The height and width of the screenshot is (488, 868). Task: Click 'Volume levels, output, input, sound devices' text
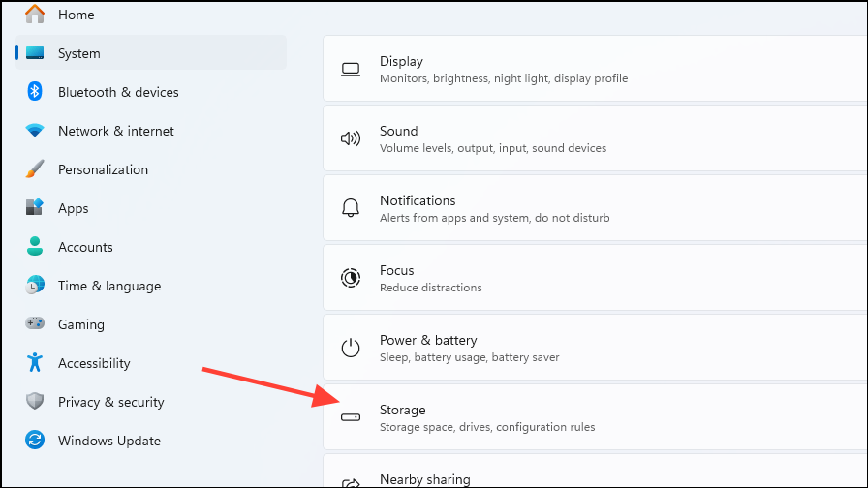coord(493,148)
